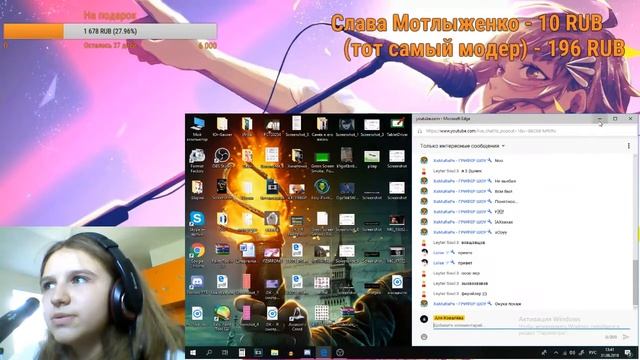The height and width of the screenshot is (360, 640).
Task: Switch to the Microsoft Edge taskbar icon
Action: coord(324,353)
